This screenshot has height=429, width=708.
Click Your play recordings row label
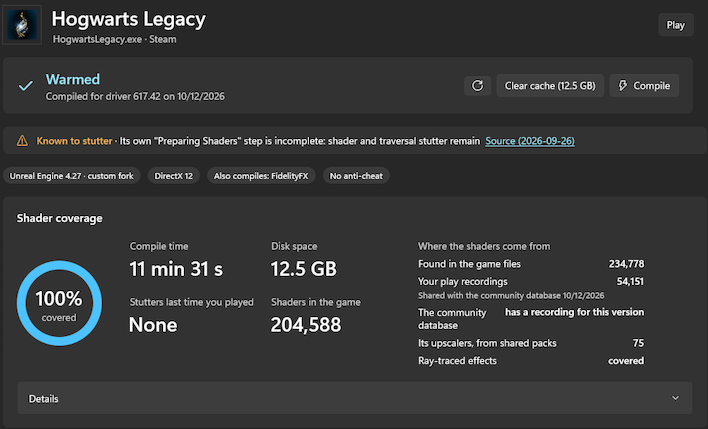point(463,281)
